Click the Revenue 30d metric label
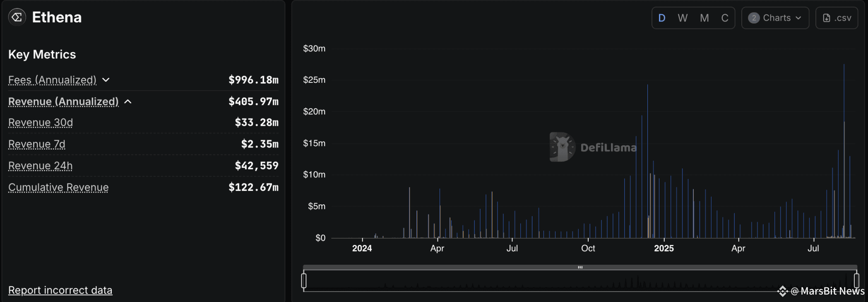The height and width of the screenshot is (302, 868). (x=41, y=123)
